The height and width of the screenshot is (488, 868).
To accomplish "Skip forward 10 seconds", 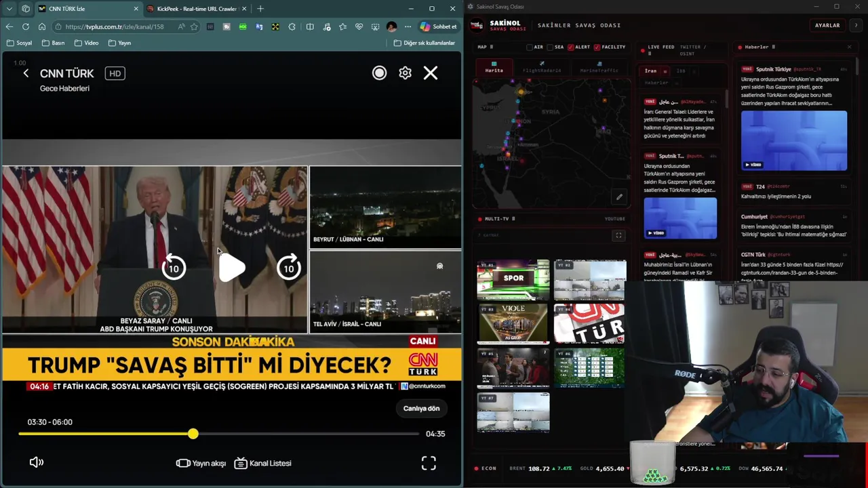I will pos(289,268).
